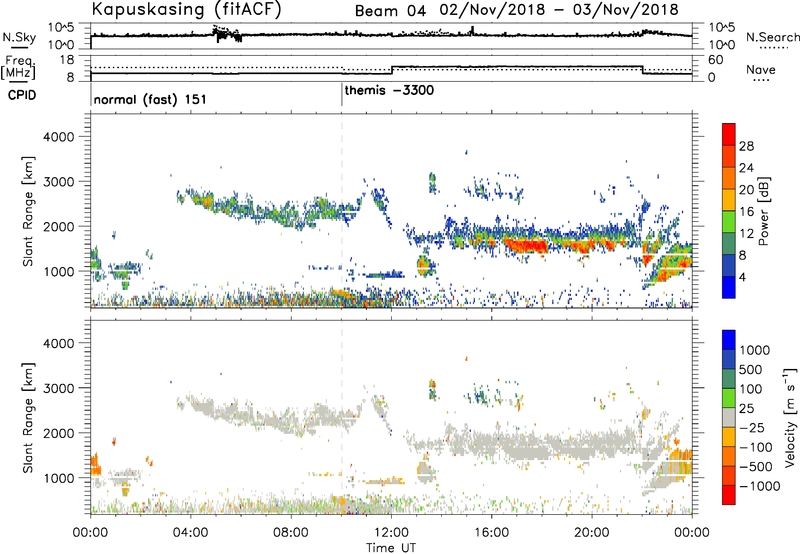Screen dimensions: 800x554
Task: Click the red bottom of Velocity color bar
Action: [729, 495]
